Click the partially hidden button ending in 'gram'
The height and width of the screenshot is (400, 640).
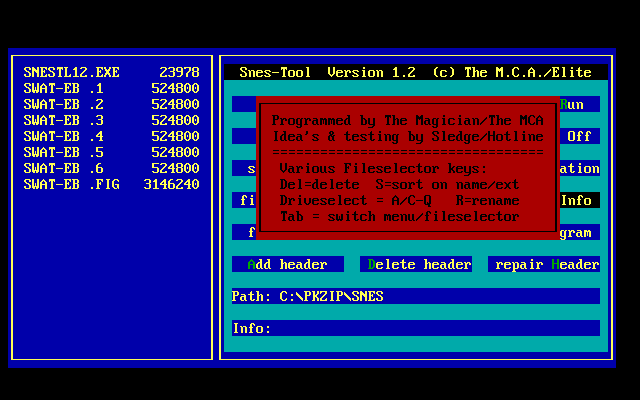tap(578, 232)
